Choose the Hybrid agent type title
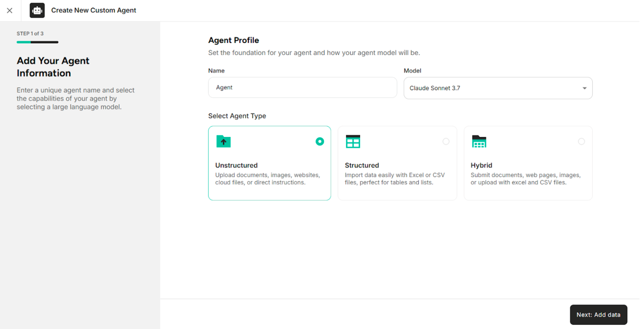644x329 pixels. (x=481, y=165)
